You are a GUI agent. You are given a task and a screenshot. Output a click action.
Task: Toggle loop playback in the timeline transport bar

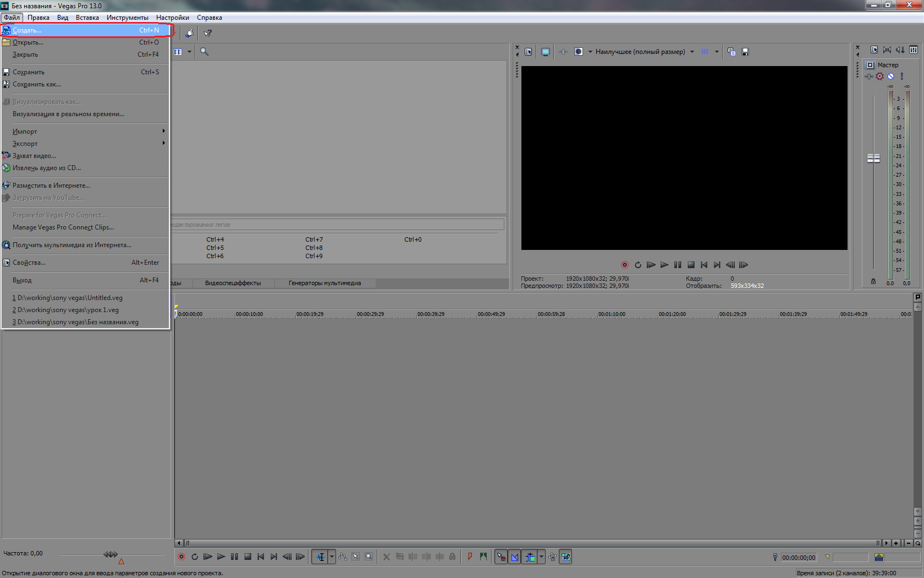click(195, 557)
